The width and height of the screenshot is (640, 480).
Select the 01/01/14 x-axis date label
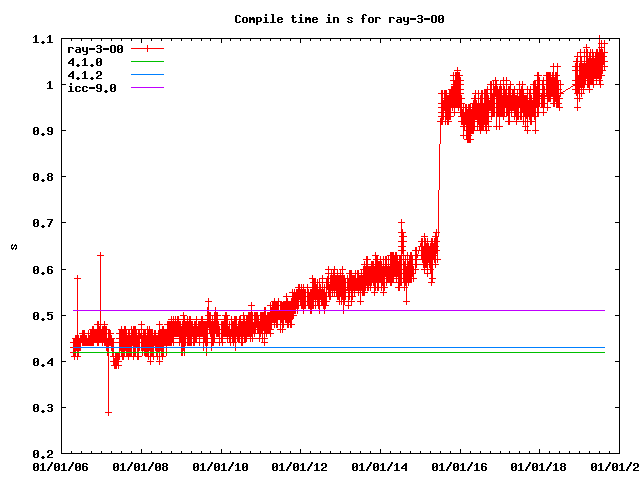tap(380, 466)
